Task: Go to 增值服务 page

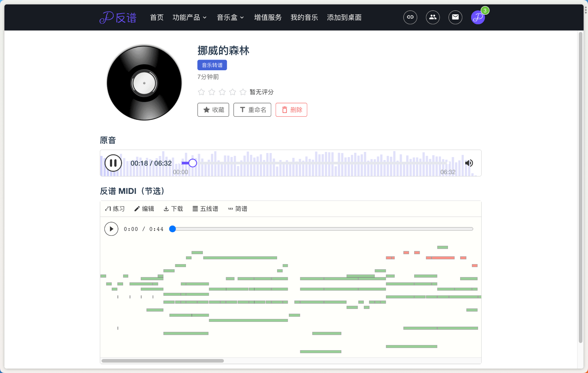Action: tap(268, 17)
